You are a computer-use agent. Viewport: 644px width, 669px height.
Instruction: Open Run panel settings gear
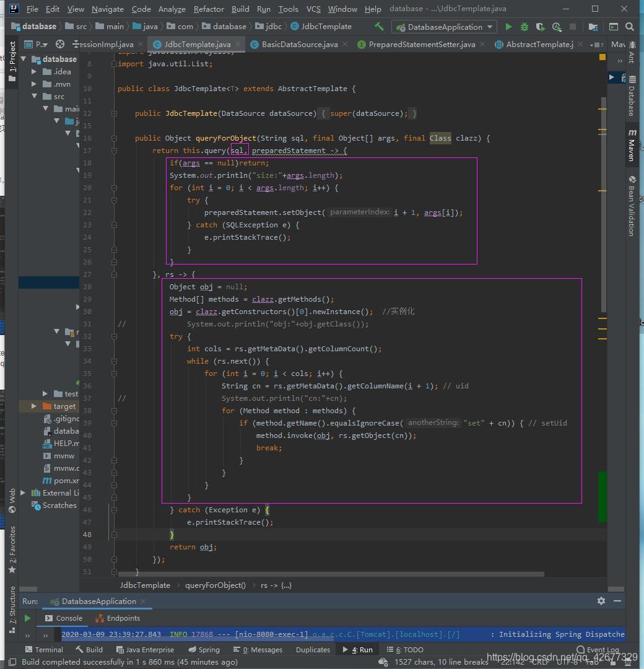click(x=601, y=601)
